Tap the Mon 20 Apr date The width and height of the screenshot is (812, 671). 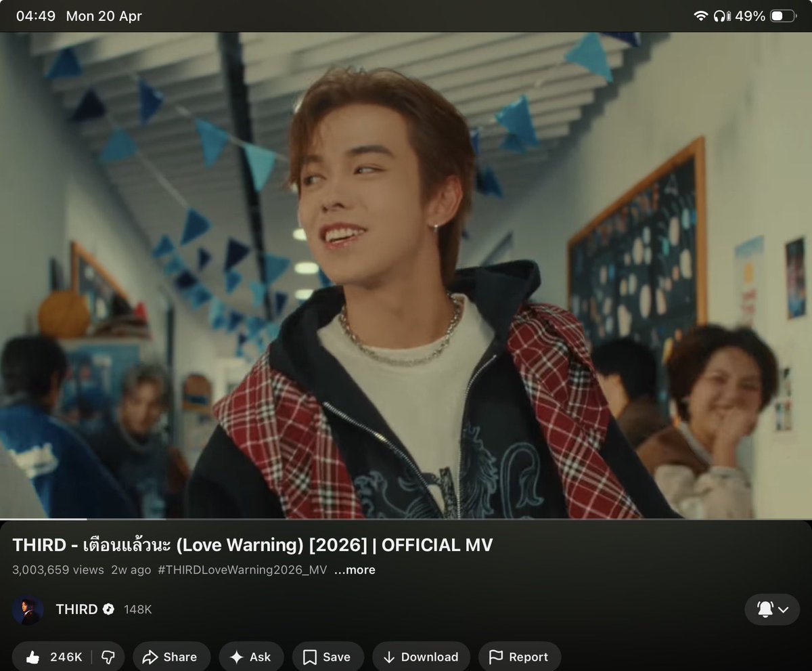[104, 16]
